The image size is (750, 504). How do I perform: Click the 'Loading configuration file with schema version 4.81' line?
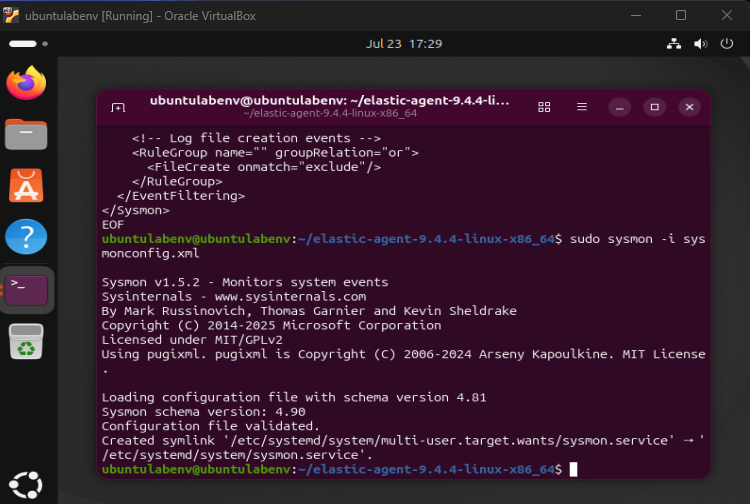pyautogui.click(x=294, y=397)
